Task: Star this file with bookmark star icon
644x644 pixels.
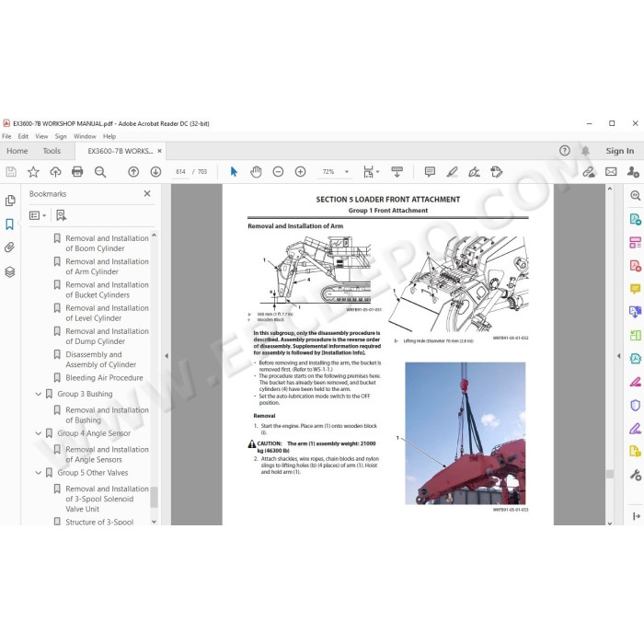Action: 33,172
